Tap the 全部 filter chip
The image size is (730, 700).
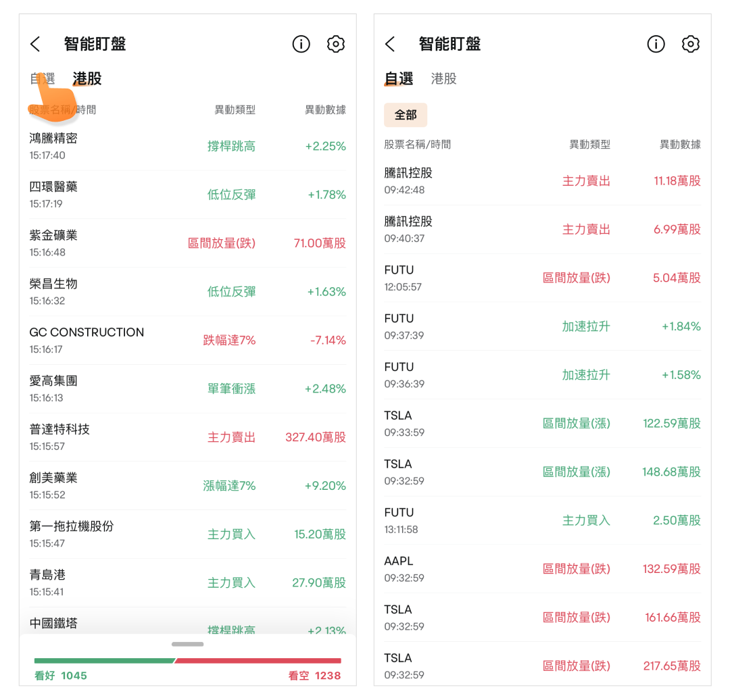click(x=406, y=115)
